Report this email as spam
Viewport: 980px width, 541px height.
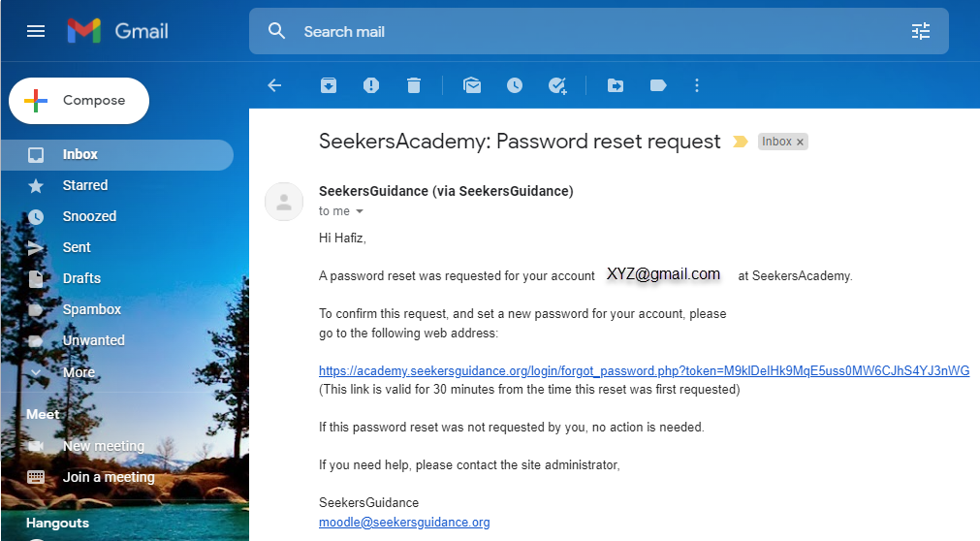tap(371, 85)
